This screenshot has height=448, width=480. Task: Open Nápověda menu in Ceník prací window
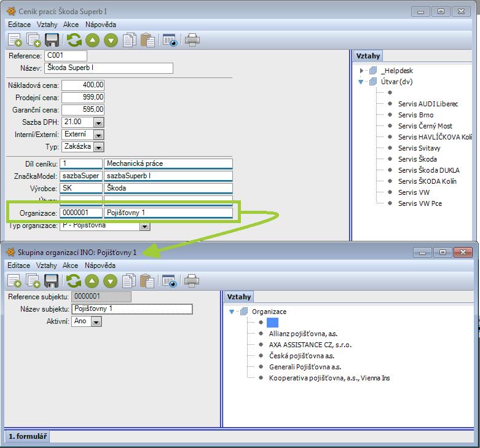(101, 25)
